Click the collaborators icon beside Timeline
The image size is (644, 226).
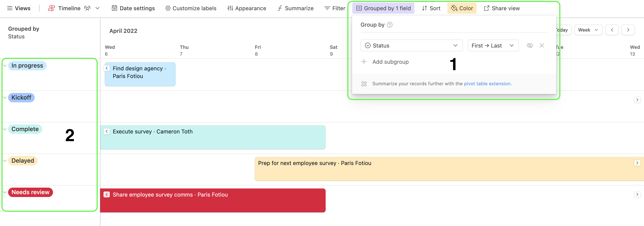click(x=87, y=8)
